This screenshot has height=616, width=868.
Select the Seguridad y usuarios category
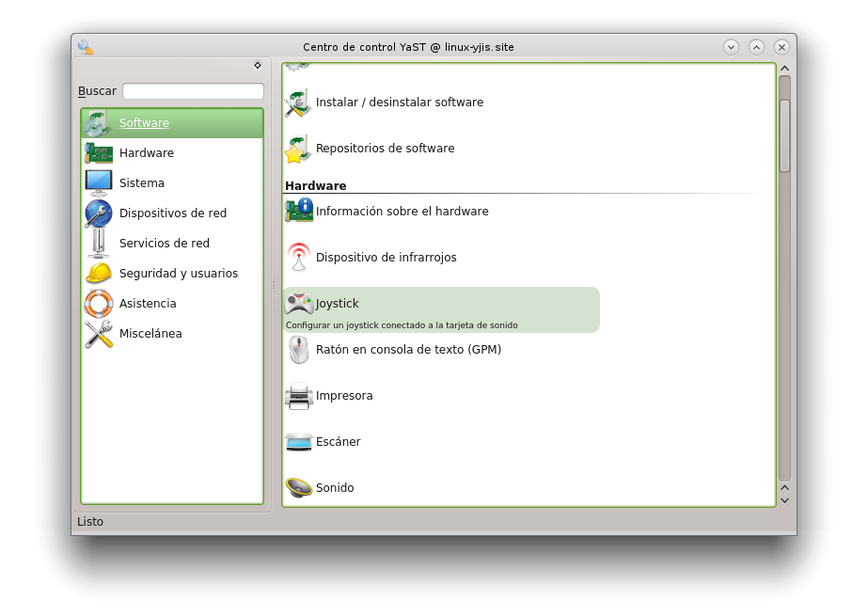[x=179, y=273]
